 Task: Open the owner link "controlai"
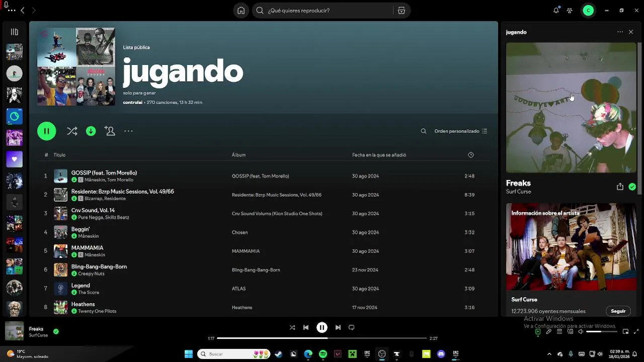click(x=133, y=103)
